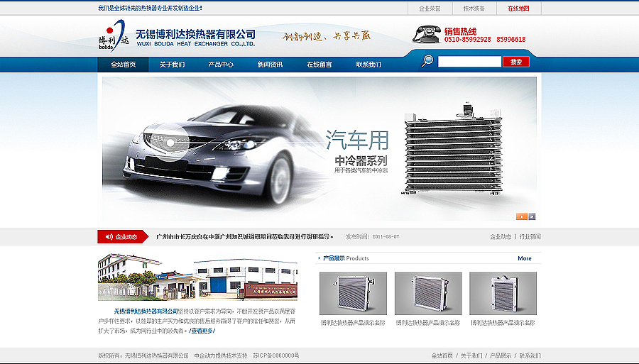Open the 技术装备 top link
Screen dimensions: 639x364
tap(474, 9)
